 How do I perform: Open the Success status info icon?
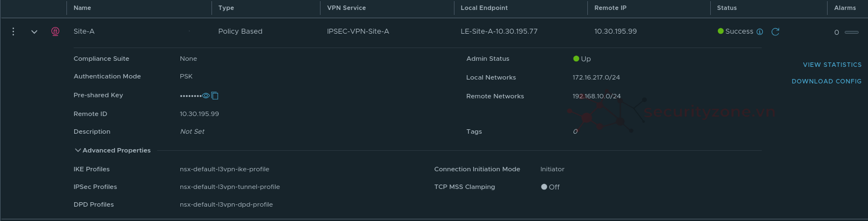(759, 31)
